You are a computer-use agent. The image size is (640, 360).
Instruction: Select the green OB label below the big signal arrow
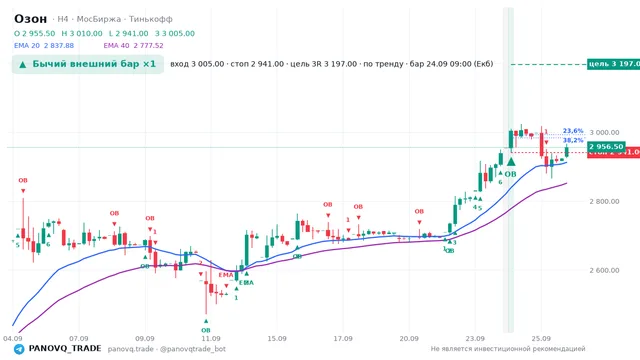pyautogui.click(x=510, y=174)
